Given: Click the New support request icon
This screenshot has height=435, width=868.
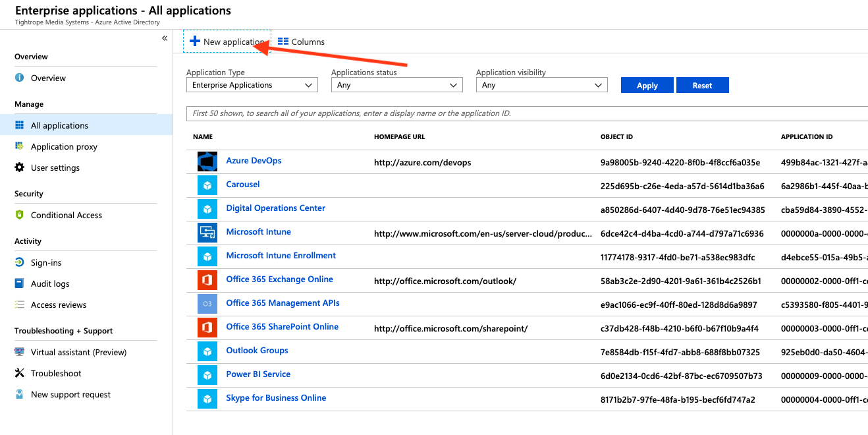Looking at the screenshot, I should [19, 394].
